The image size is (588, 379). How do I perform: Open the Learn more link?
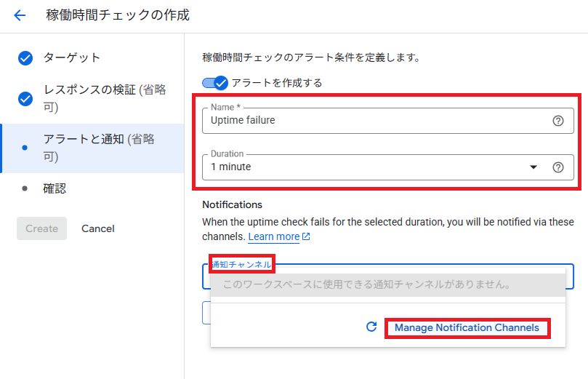[x=274, y=237]
